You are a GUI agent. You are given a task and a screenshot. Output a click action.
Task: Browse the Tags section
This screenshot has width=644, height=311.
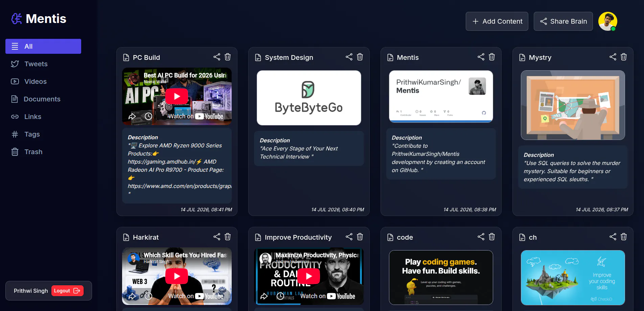coord(43,134)
